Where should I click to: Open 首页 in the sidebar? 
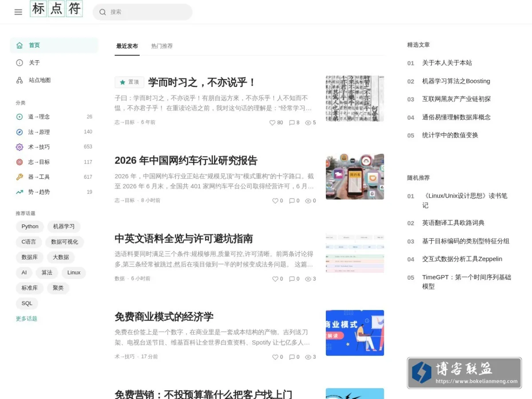point(54,45)
